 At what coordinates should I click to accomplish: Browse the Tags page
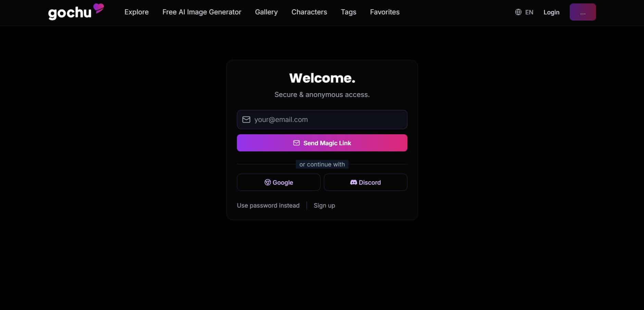349,12
